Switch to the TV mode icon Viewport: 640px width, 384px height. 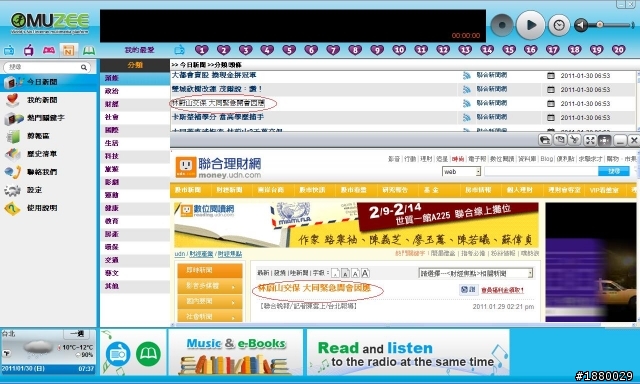click(x=29, y=51)
